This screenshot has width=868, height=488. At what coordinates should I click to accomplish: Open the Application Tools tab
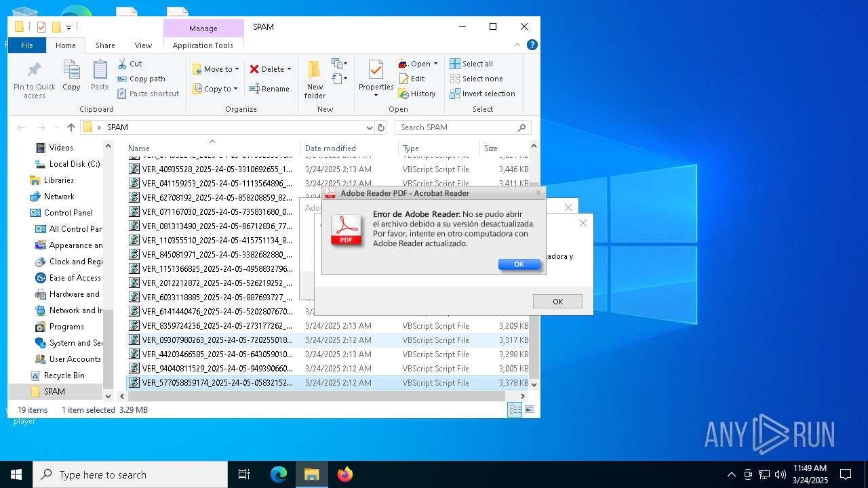(x=203, y=45)
